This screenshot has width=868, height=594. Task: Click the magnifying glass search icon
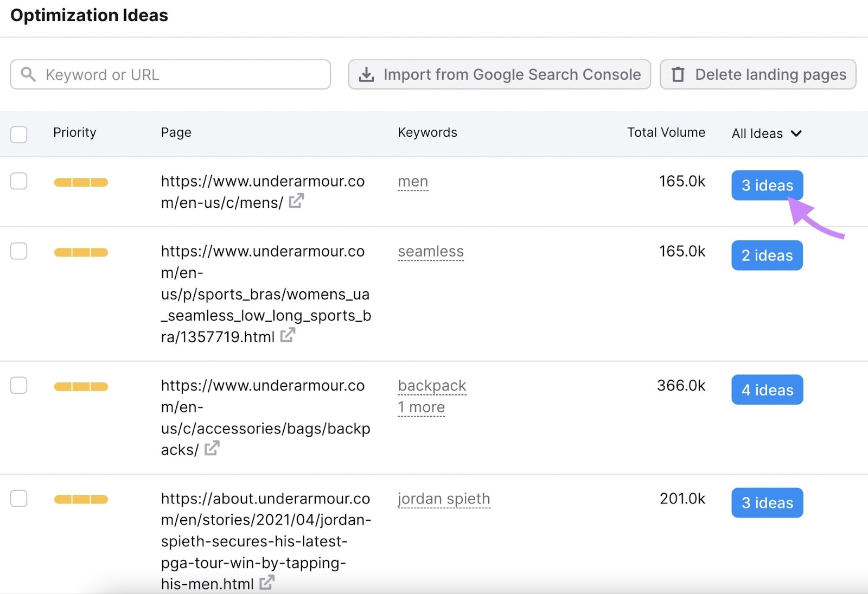point(28,74)
